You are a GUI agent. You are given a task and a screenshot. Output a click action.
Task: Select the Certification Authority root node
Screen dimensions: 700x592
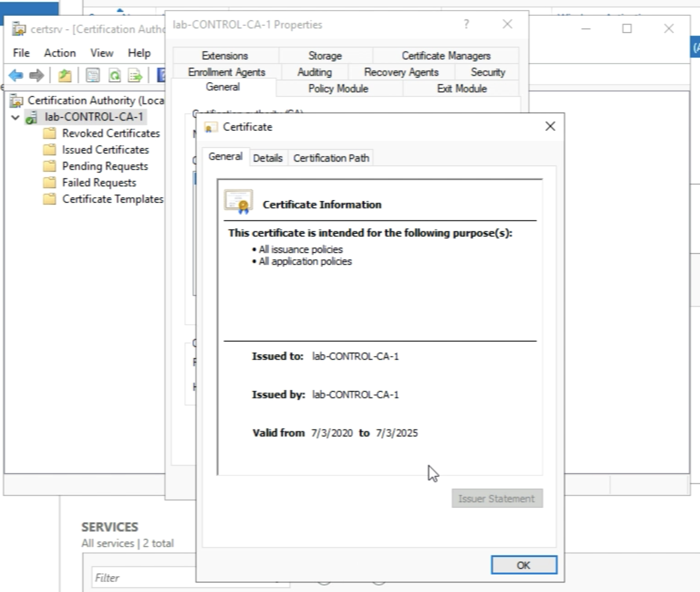95,100
